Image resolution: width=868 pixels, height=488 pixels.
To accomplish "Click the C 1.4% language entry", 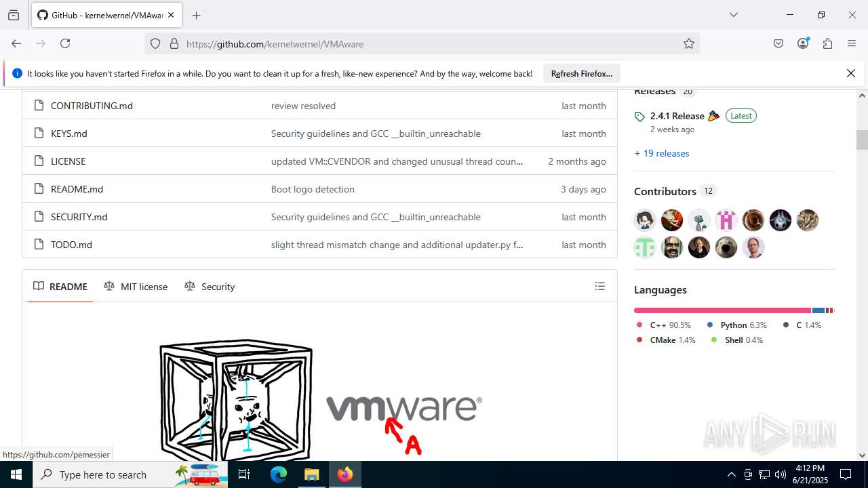I will coord(802,325).
